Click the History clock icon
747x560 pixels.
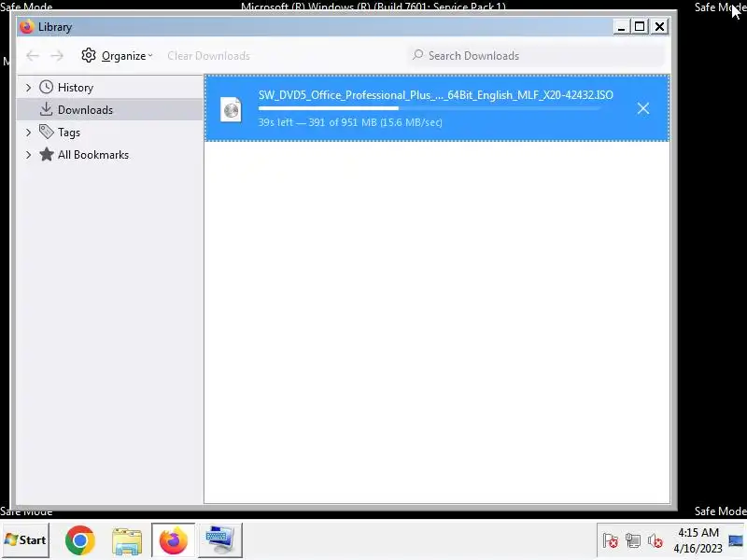tap(46, 87)
